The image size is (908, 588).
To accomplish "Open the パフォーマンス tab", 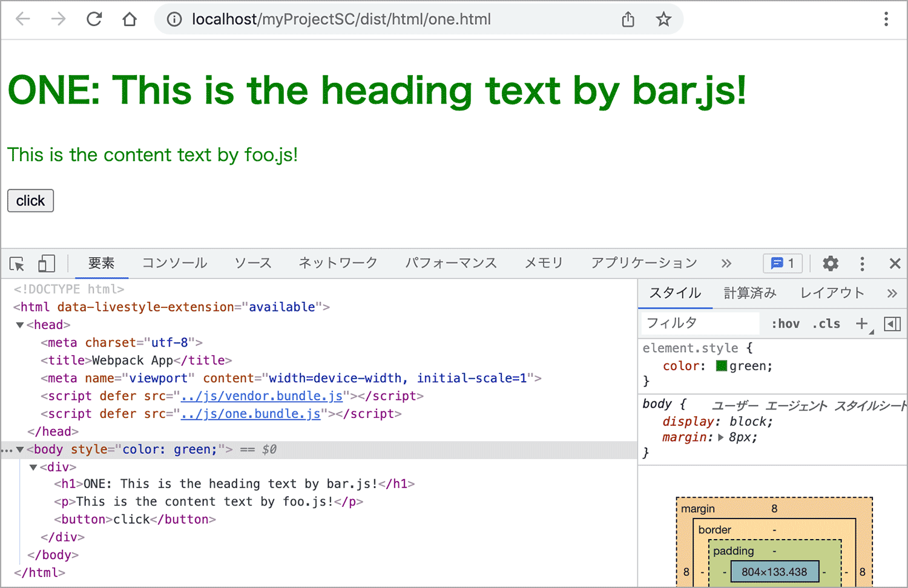I will pyautogui.click(x=451, y=263).
